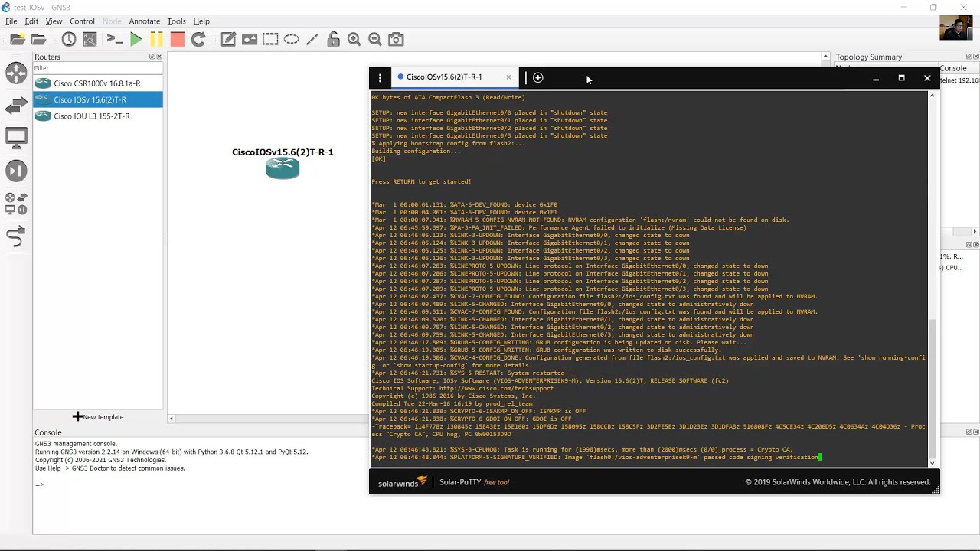Select the CiscoIOSv15.6(2)T-R-1 router on the canvas
The image size is (980, 551).
(x=283, y=168)
